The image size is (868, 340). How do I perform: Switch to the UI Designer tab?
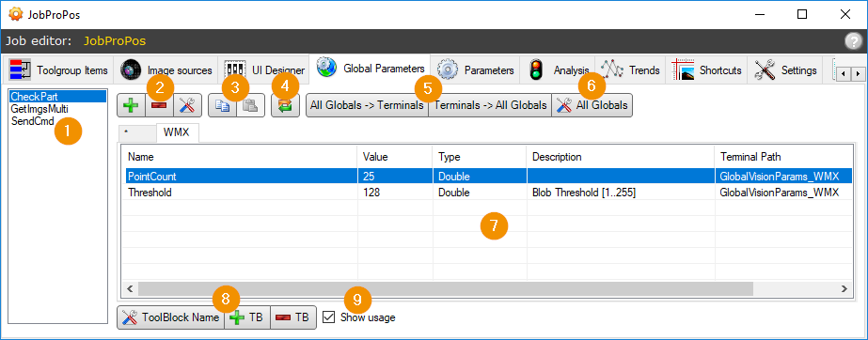click(263, 70)
